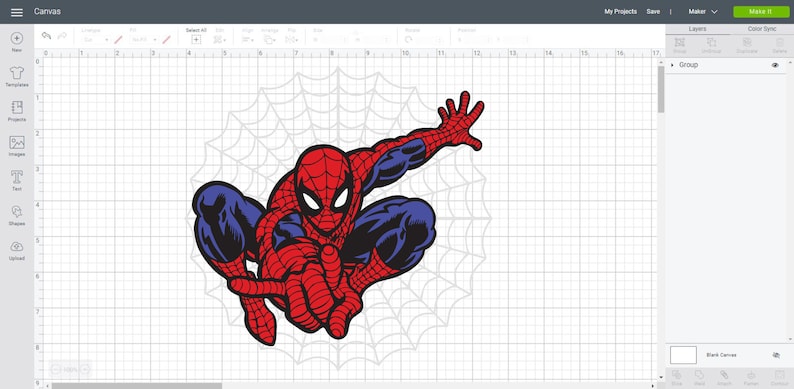Click the "Blank Canvas" label
The image size is (794, 389).
point(721,355)
